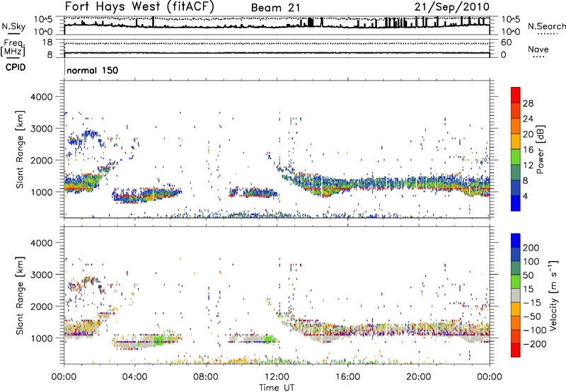This screenshot has width=566, height=392.
Task: Click the '24' label on Power color bar
Action: [x=528, y=119]
